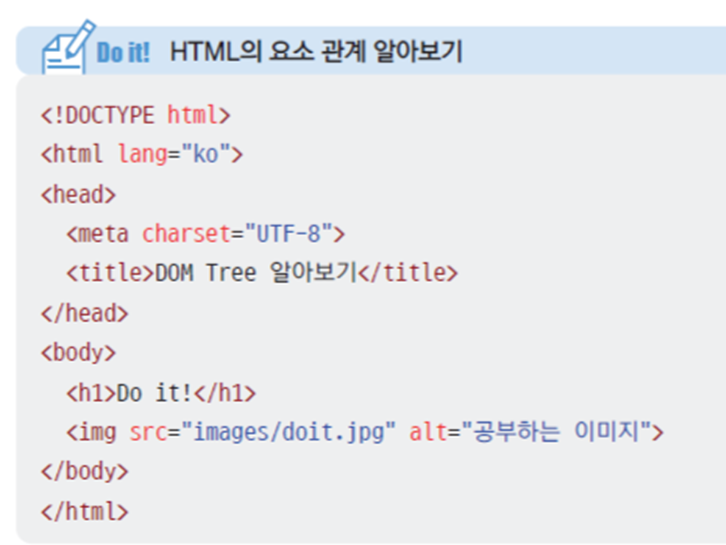Viewport: 726px width, 545px height.
Task: Click the '<!DOCTYPE html>' code line
Action: (136, 115)
